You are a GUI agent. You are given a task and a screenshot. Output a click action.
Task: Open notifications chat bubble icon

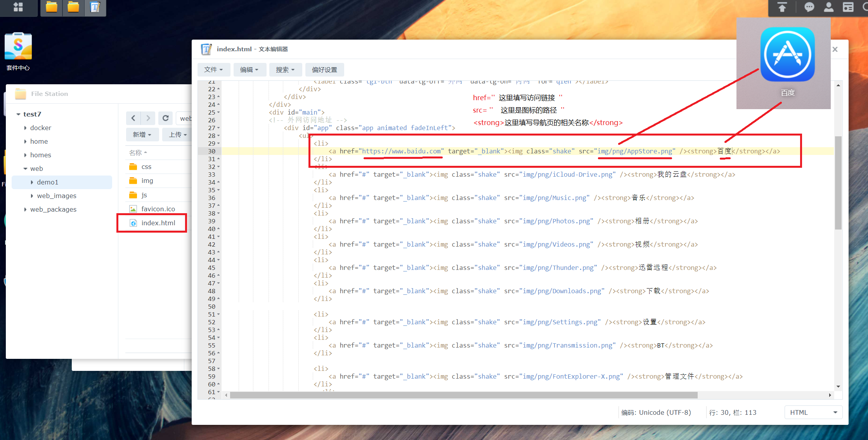[x=809, y=7]
